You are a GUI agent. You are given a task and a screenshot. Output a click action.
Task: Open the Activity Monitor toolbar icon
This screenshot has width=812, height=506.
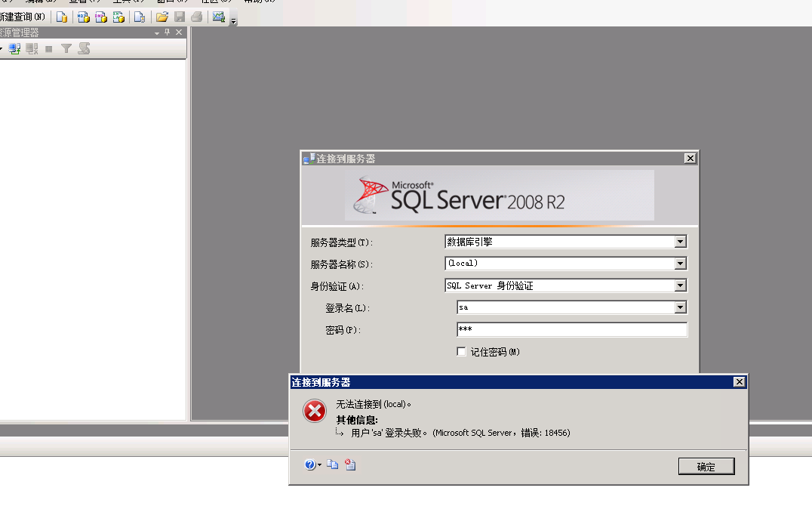(x=219, y=17)
